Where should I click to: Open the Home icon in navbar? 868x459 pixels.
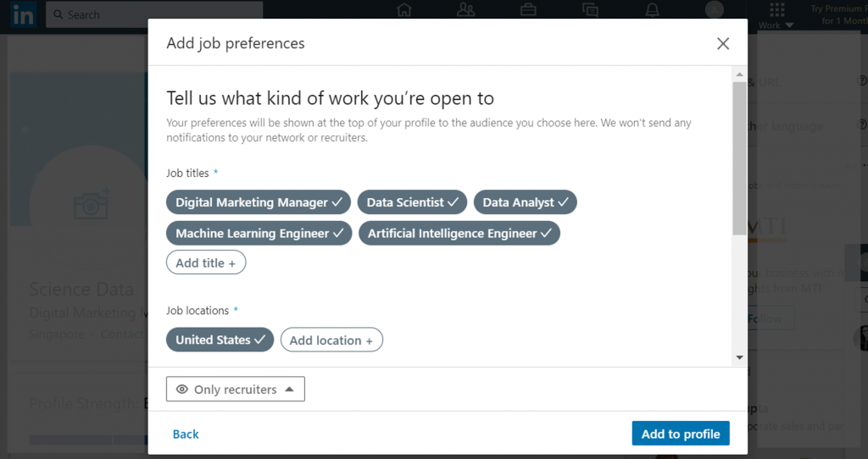(x=404, y=10)
